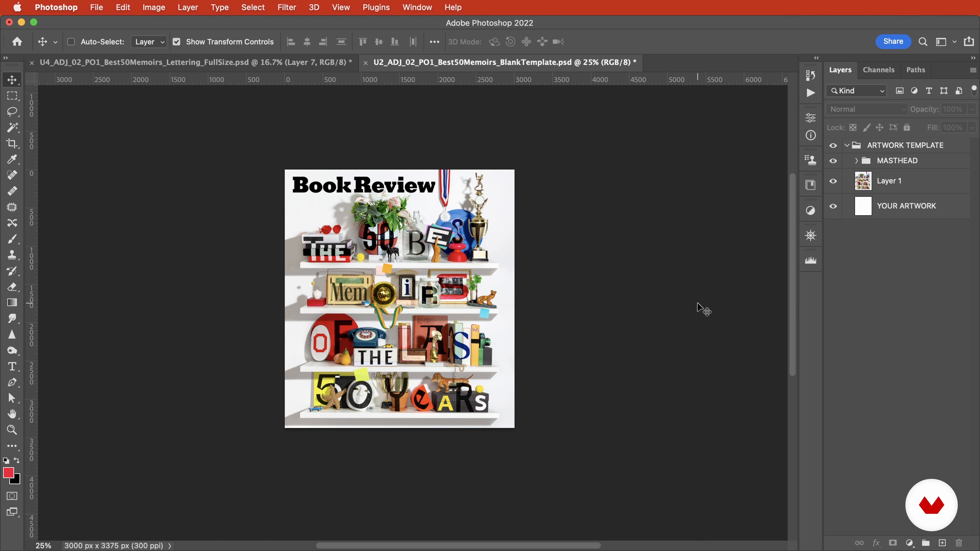Go to Photoshop Home screen
Viewport: 980px width, 551px height.
(x=17, y=41)
